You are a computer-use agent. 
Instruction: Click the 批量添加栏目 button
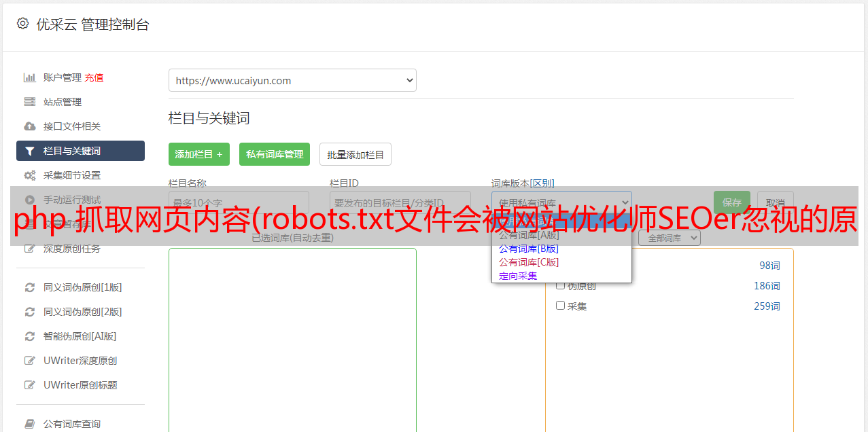pyautogui.click(x=355, y=154)
